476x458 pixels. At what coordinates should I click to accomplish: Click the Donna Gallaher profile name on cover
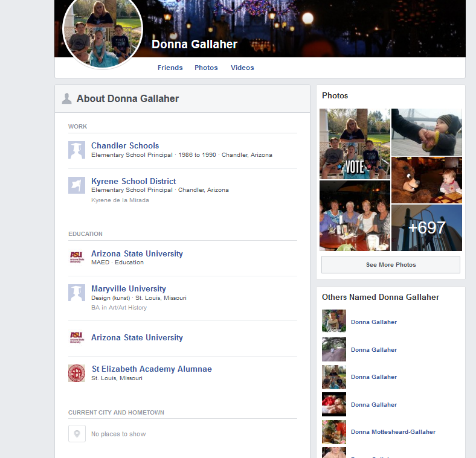tap(195, 44)
